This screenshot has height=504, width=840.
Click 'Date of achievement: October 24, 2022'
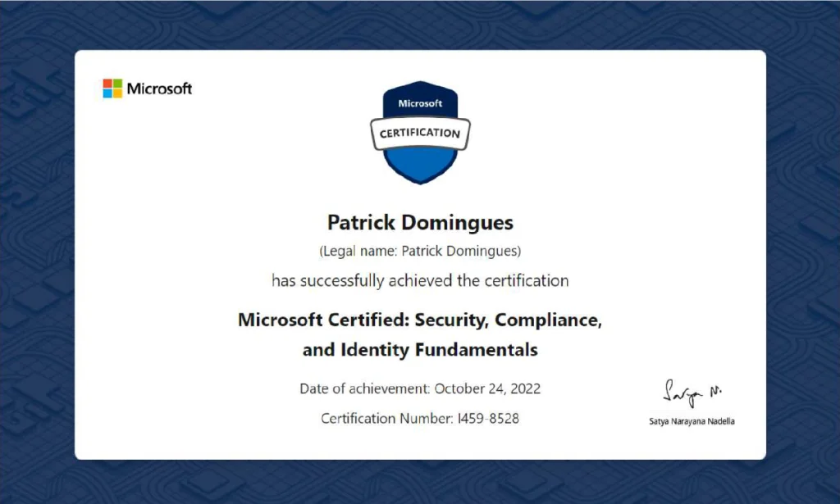[x=420, y=388]
